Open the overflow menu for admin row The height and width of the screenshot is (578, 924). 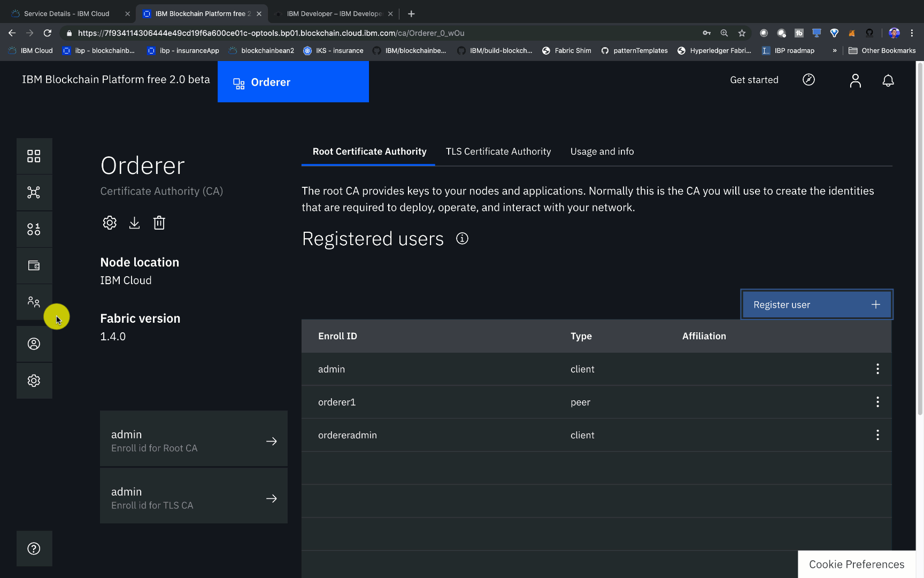pyautogui.click(x=877, y=369)
